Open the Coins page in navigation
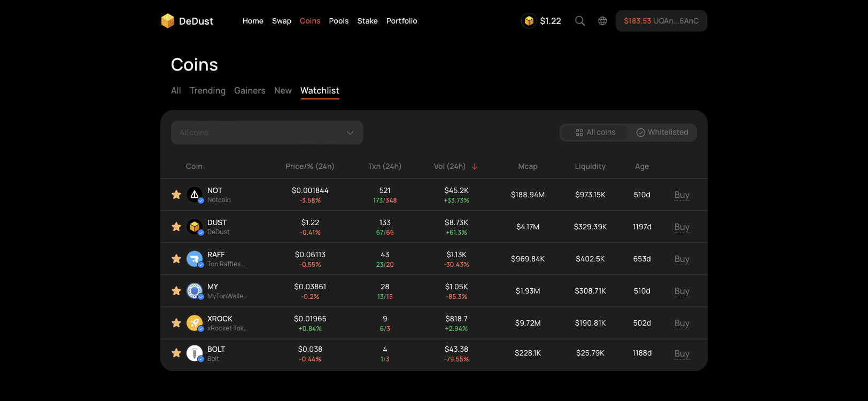The image size is (868, 401). [x=310, y=21]
